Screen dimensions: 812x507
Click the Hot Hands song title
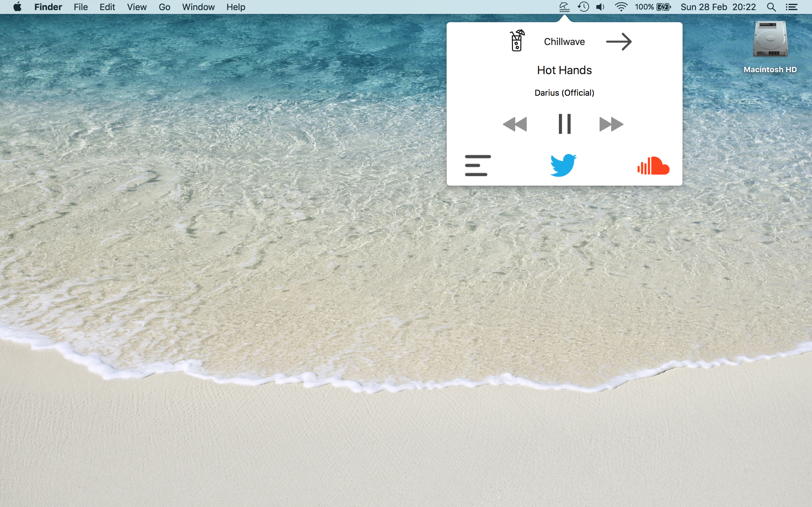pos(564,70)
